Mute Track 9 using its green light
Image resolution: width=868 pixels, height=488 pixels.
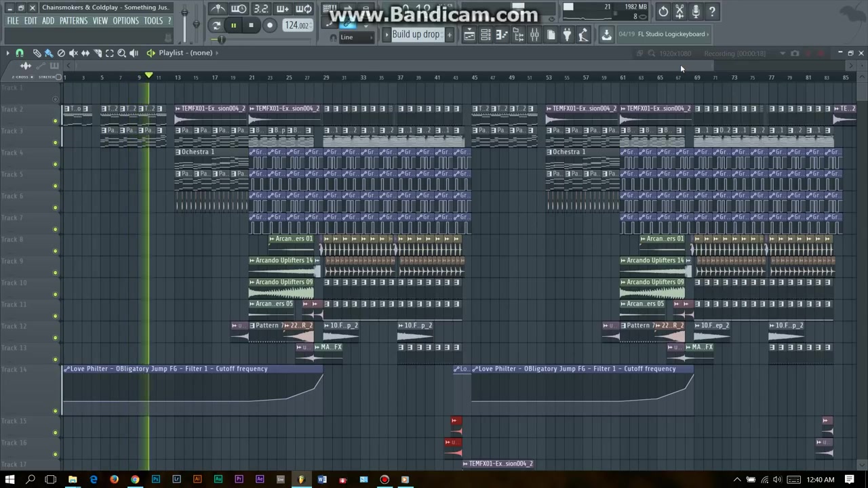click(x=55, y=272)
